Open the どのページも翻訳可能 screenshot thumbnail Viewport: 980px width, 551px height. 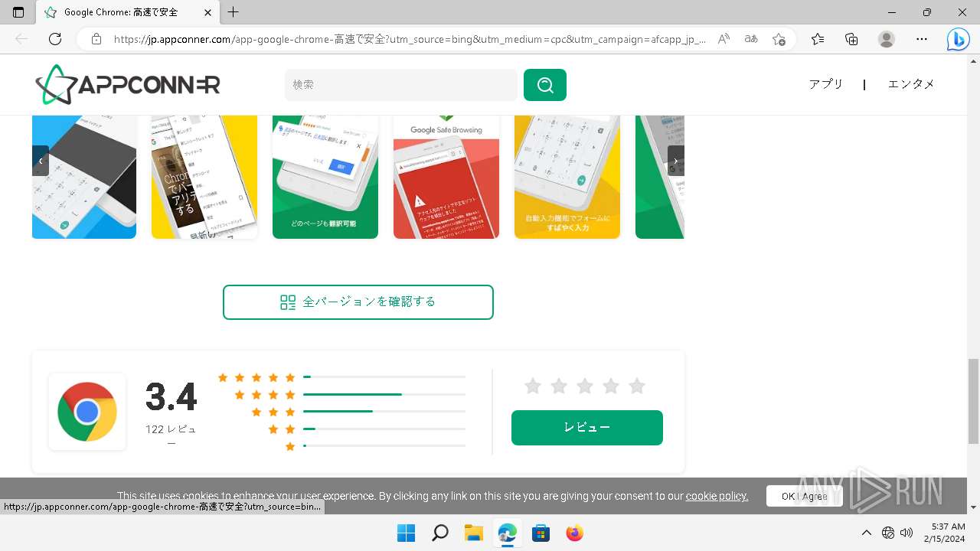coord(325,177)
